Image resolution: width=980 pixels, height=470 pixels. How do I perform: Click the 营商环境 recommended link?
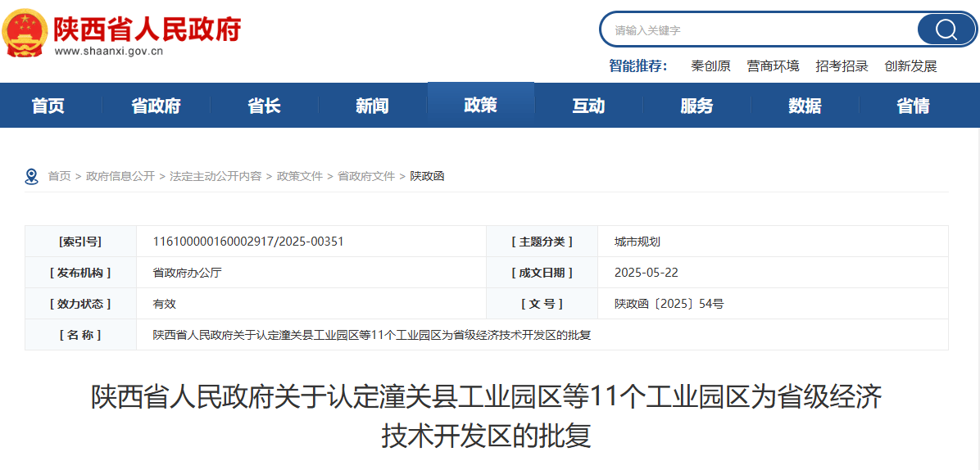[x=774, y=66]
